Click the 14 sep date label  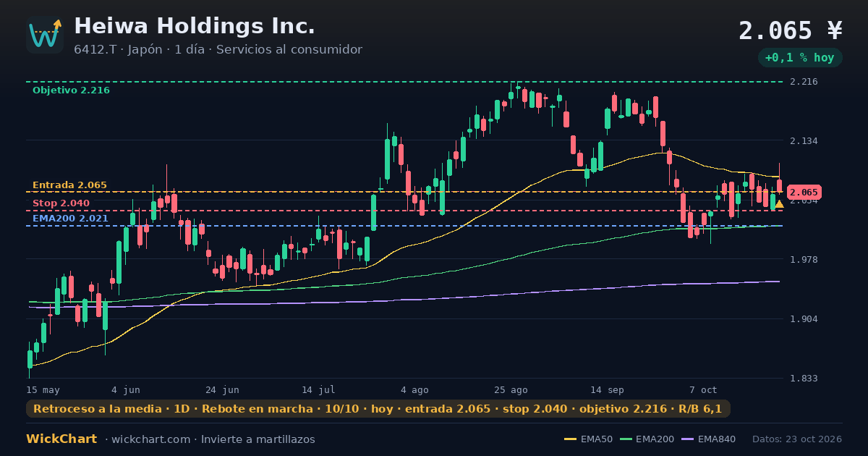607,390
